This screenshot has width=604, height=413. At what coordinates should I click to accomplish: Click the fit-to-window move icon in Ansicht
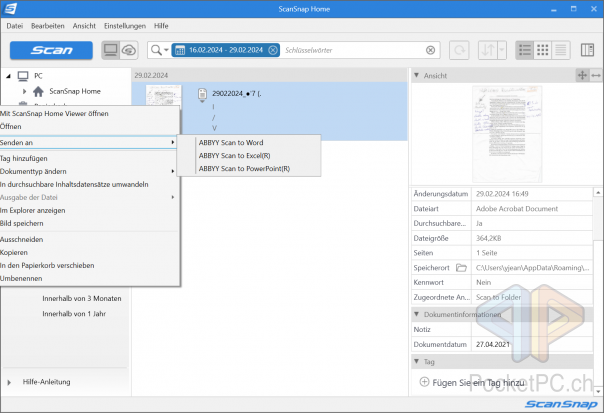tap(582, 76)
